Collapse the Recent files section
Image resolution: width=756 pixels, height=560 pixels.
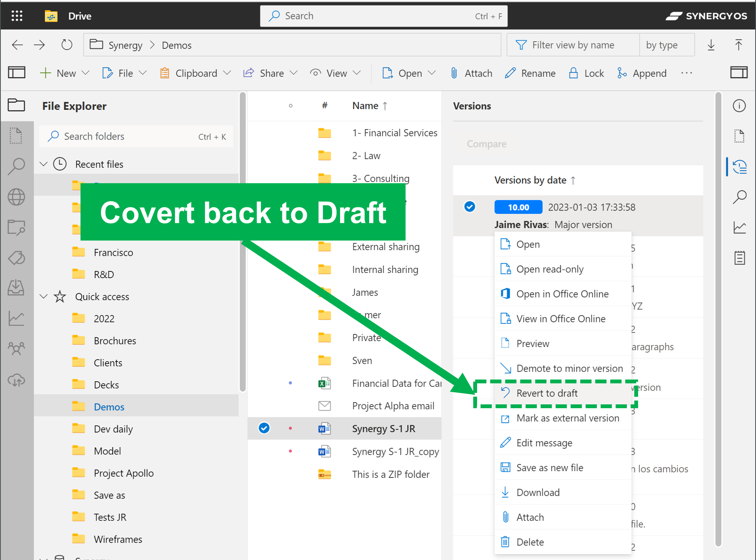click(43, 164)
